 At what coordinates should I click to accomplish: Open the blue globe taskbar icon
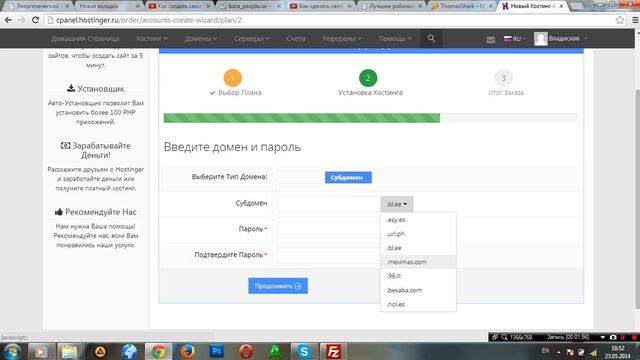(x=129, y=351)
